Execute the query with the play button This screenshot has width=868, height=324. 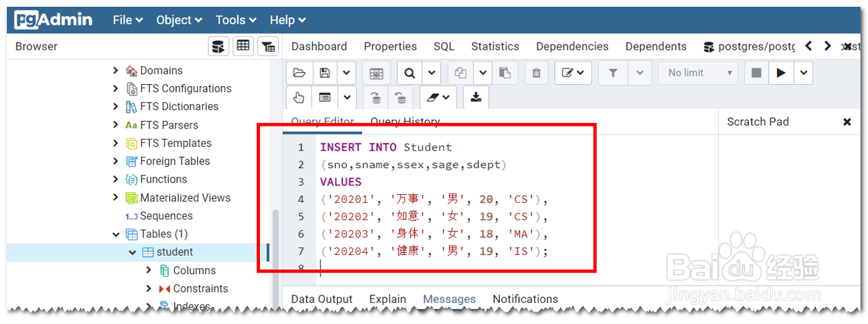click(780, 73)
